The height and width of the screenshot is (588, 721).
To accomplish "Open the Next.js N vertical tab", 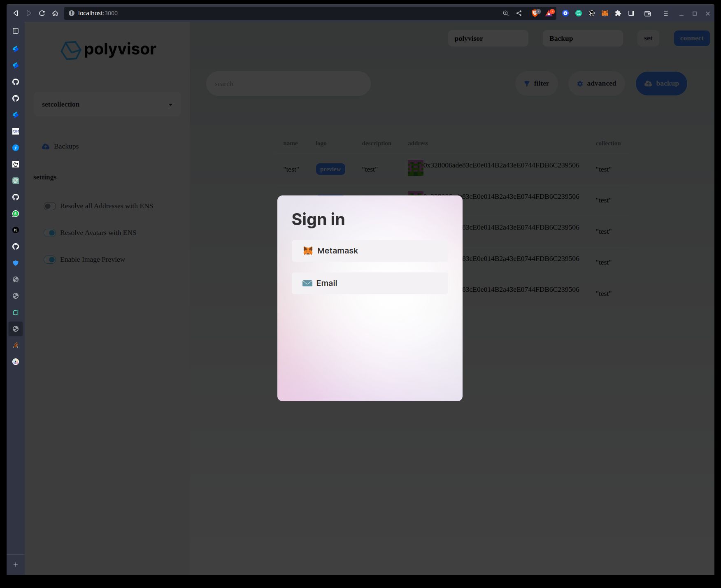I will click(16, 230).
